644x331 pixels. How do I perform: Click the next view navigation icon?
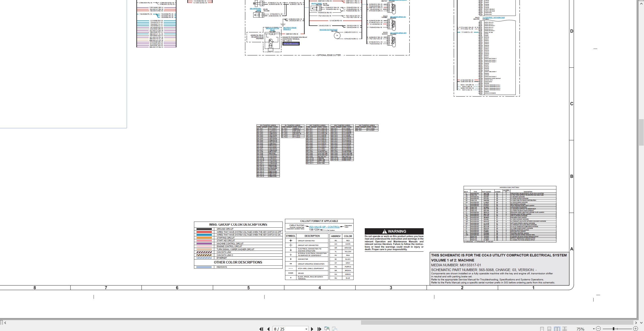tap(335, 329)
